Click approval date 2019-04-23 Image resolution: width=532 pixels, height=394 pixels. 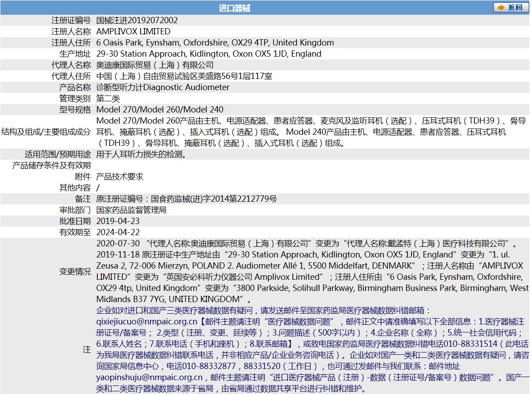pos(118,221)
